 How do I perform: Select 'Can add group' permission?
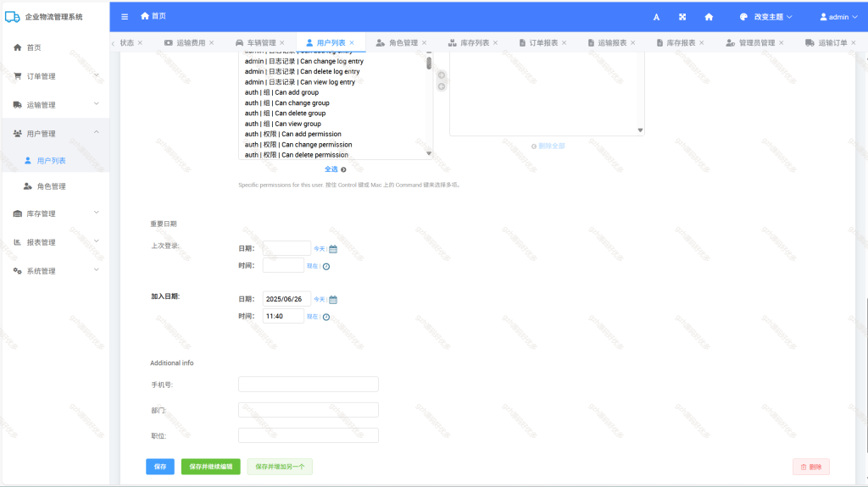point(281,92)
